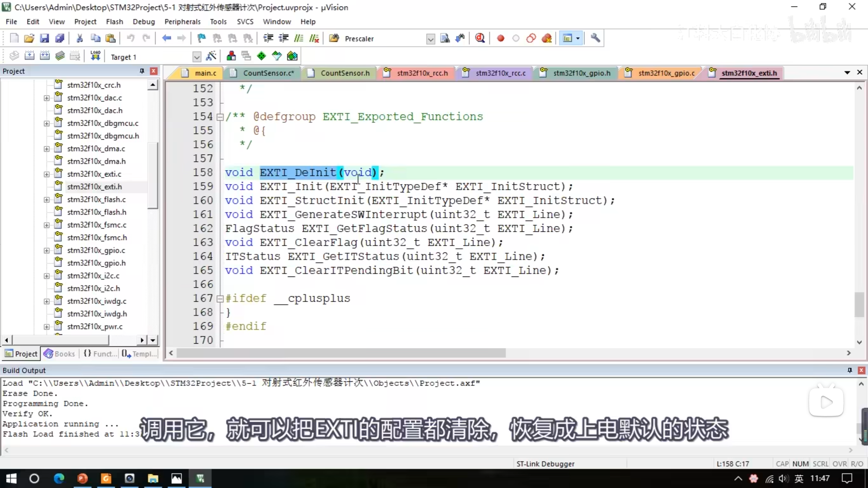
Task: Click the Download (LOAD) to flash icon
Action: pyautogui.click(x=95, y=56)
